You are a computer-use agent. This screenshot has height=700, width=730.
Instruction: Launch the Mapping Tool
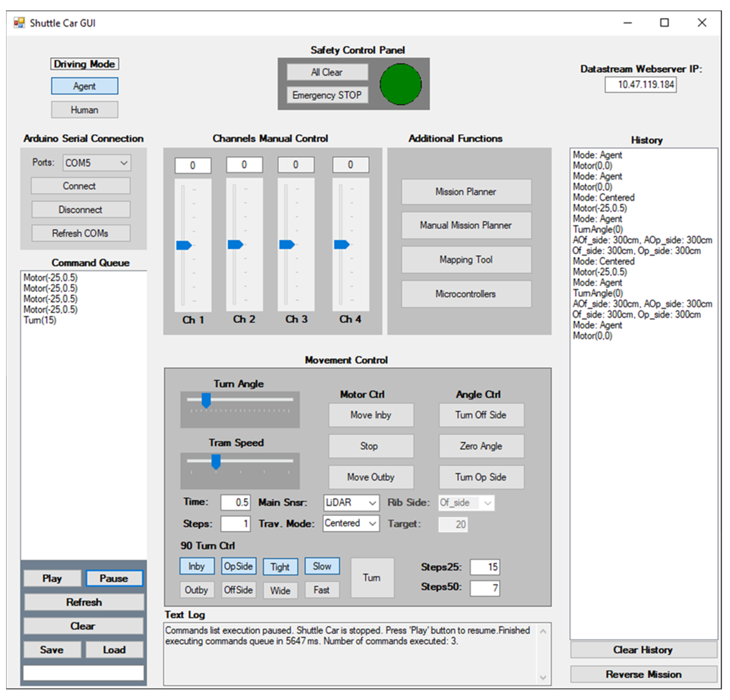click(x=466, y=259)
